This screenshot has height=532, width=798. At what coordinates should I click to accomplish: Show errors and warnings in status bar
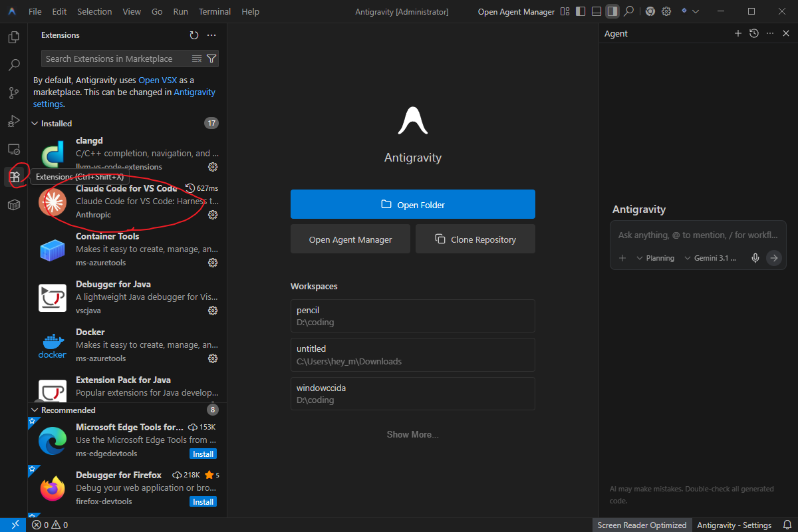[50, 525]
